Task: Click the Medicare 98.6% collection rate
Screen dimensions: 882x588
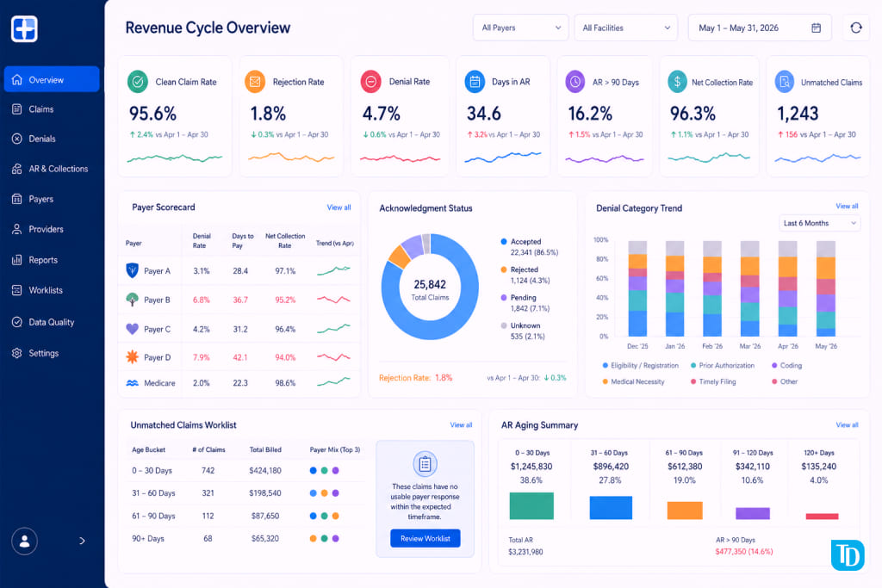Action: (285, 383)
